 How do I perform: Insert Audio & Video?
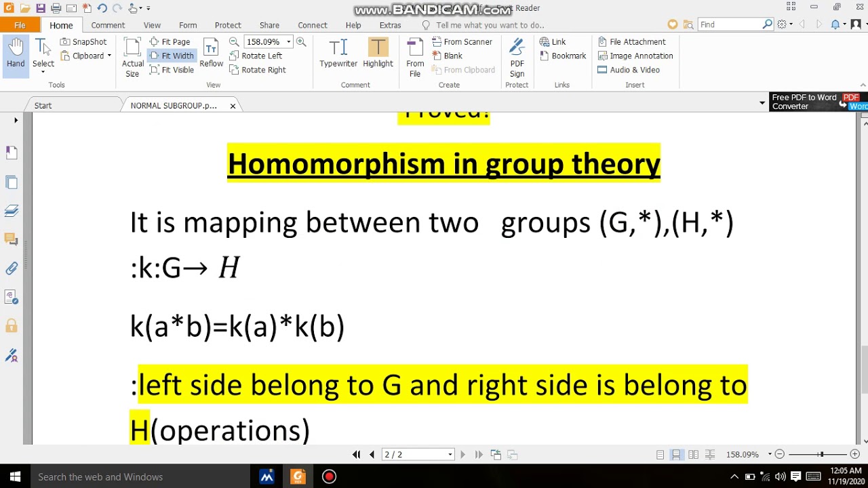(x=629, y=70)
